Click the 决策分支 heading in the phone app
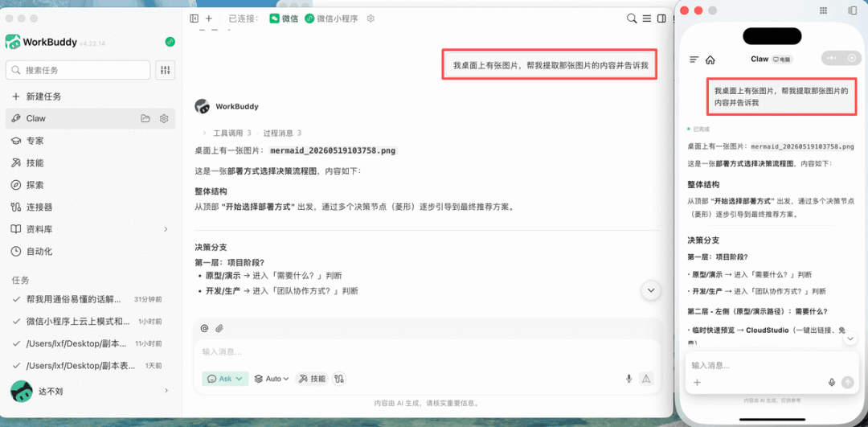 pos(703,240)
